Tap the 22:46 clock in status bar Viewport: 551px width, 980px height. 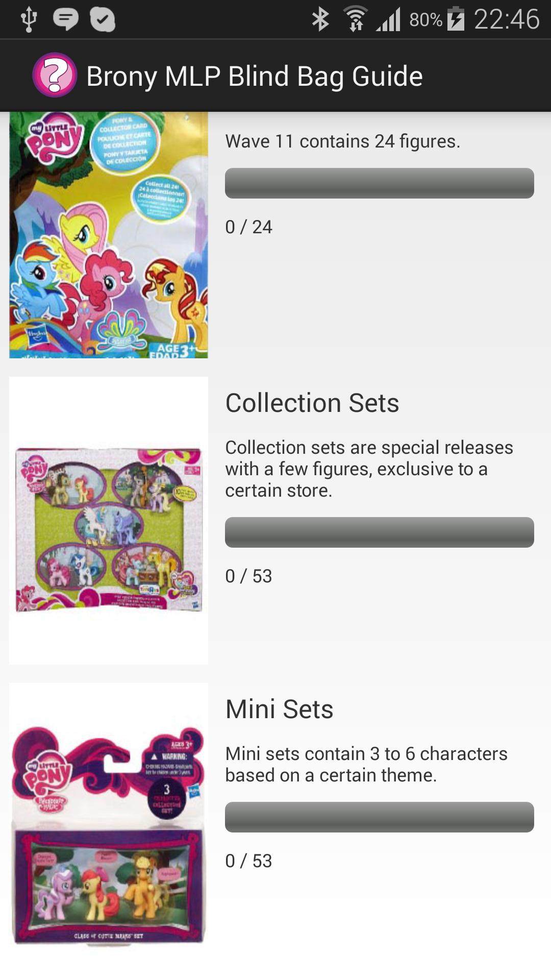coord(506,19)
